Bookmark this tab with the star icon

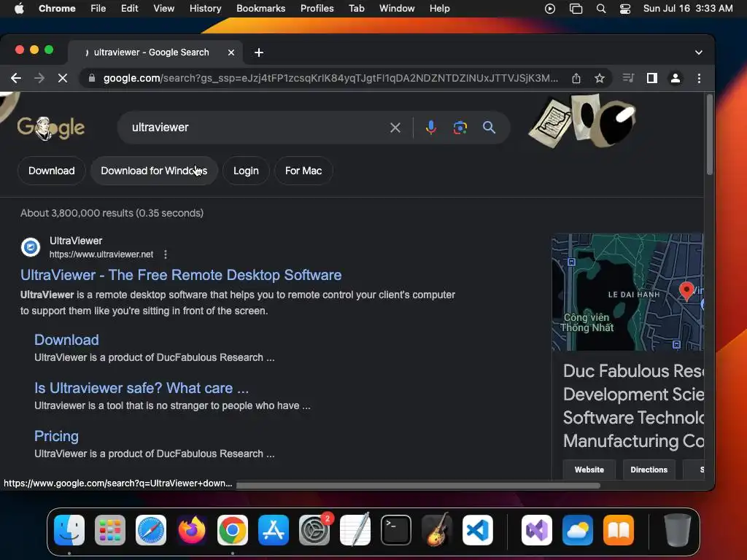[600, 78]
